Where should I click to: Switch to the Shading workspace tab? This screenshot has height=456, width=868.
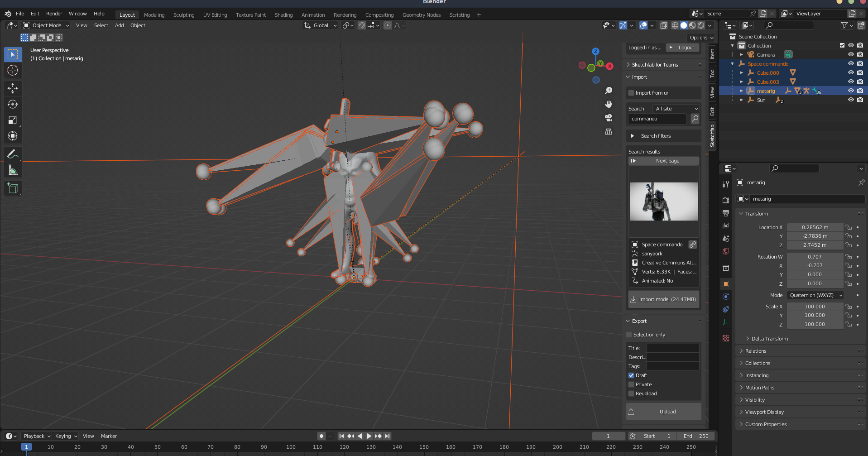(283, 14)
